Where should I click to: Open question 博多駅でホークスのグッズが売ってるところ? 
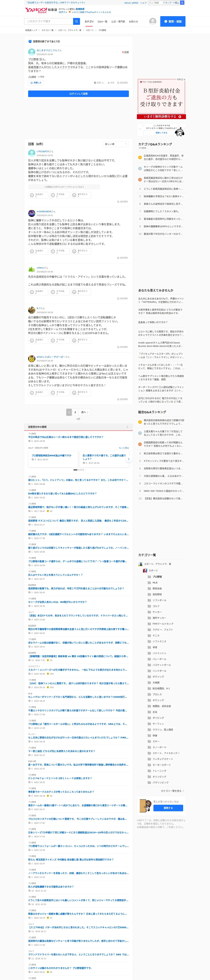(x=61, y=792)
